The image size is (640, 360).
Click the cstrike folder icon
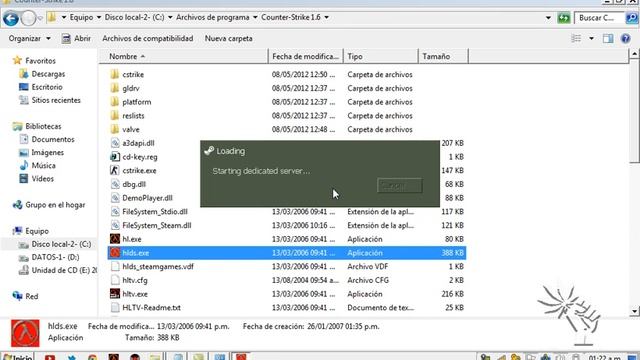pyautogui.click(x=115, y=74)
